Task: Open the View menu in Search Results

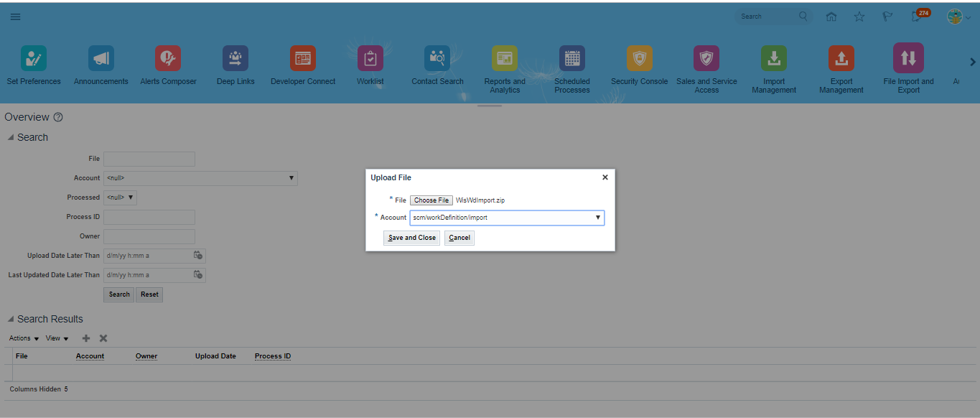Action: pos(56,338)
